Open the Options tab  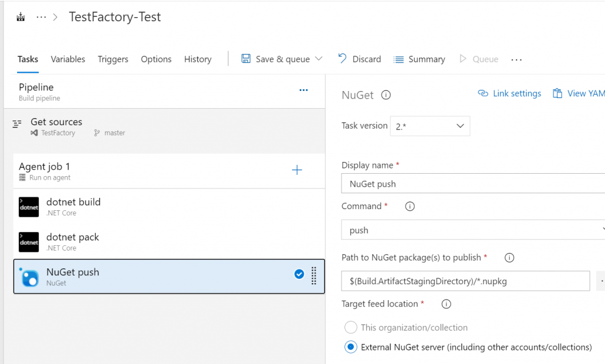(156, 59)
